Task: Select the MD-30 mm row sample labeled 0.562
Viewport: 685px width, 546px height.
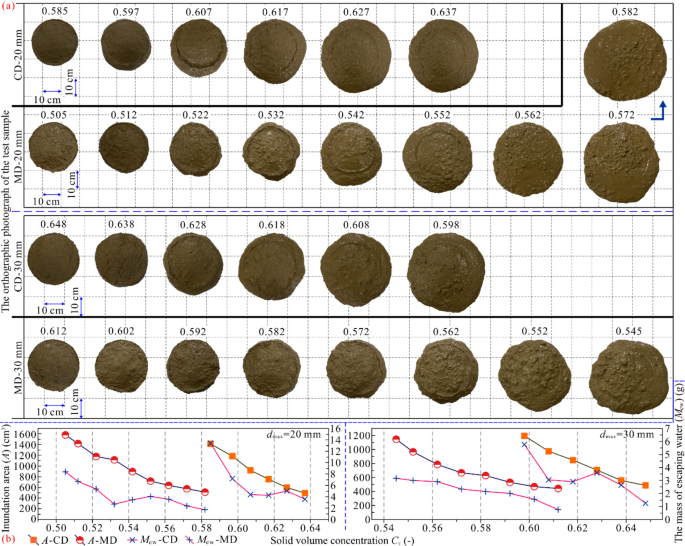Action: [x=446, y=371]
